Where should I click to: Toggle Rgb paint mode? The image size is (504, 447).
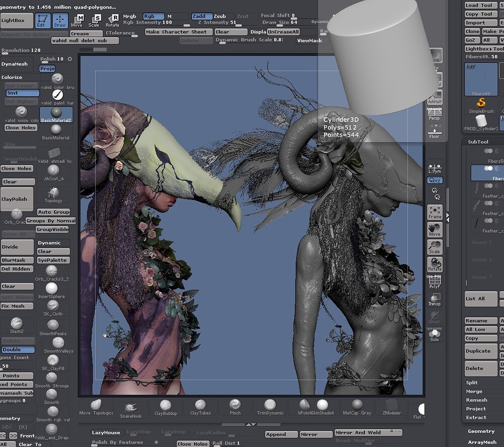154,16
